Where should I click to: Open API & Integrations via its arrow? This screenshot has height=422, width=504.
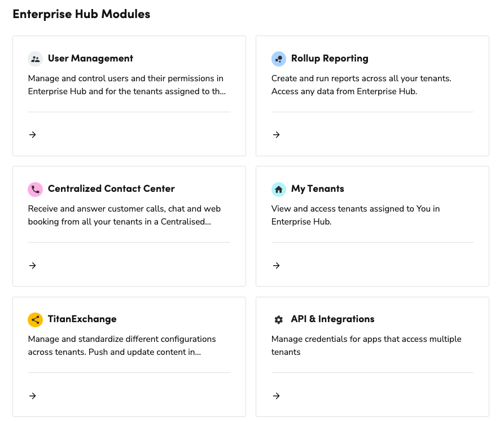[276, 395]
